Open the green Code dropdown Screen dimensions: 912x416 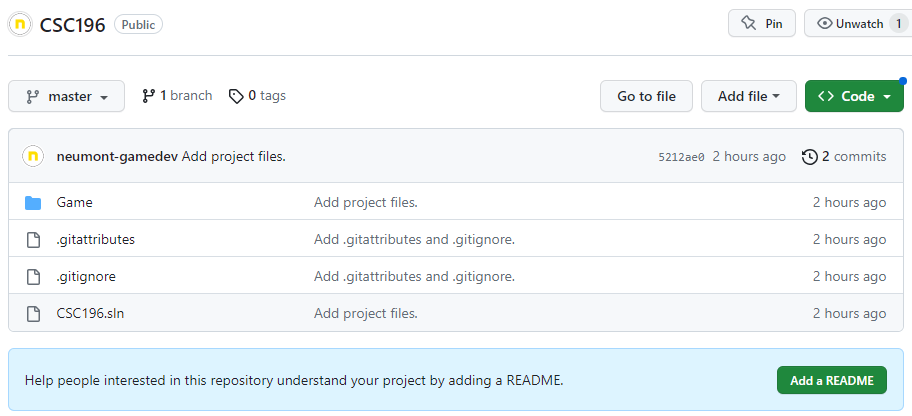[854, 96]
